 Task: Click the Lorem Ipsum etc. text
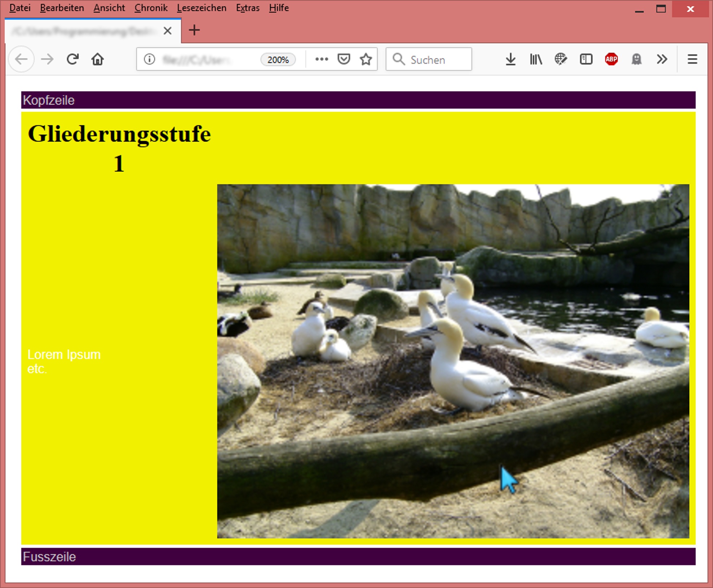pyautogui.click(x=64, y=362)
